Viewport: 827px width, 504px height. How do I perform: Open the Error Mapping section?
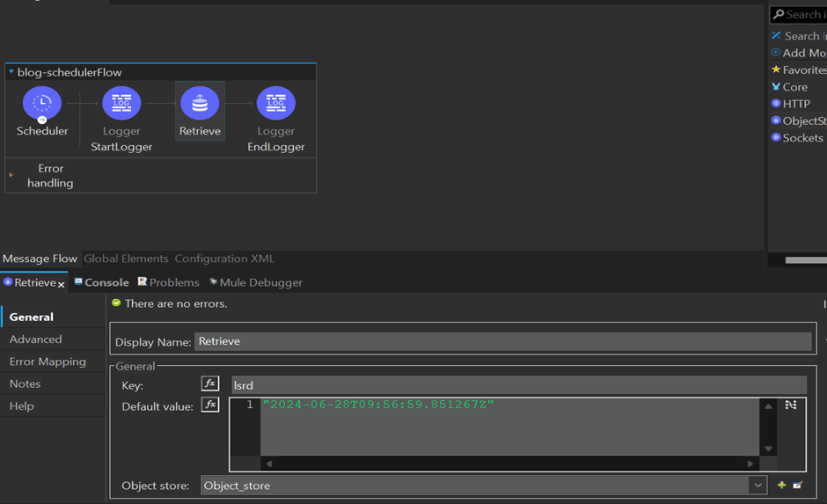point(48,362)
